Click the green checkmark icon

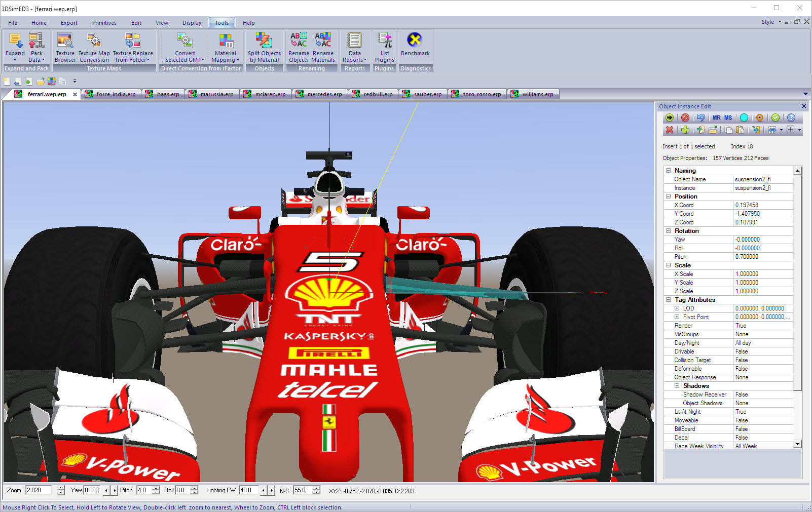(776, 117)
